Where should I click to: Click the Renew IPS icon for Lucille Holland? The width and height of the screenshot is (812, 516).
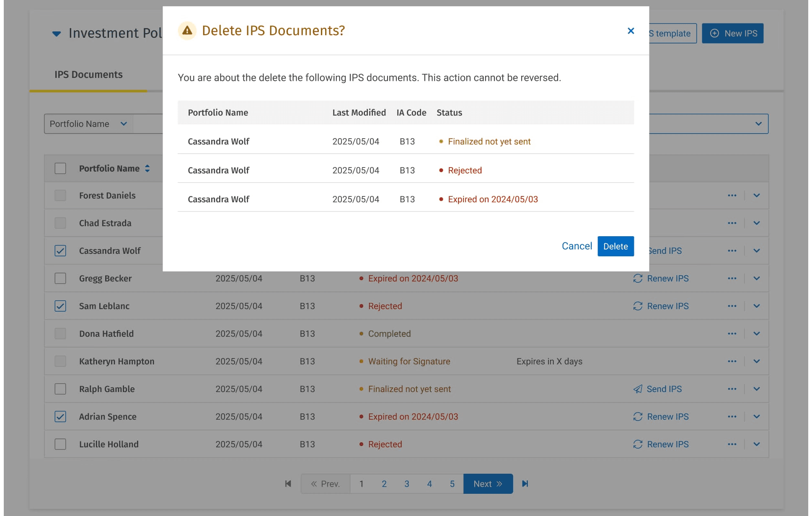point(638,444)
